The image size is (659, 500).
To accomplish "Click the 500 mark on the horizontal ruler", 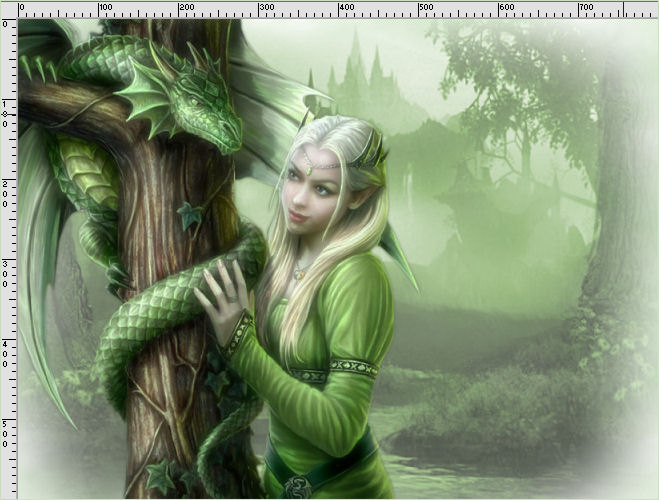I will (x=427, y=8).
